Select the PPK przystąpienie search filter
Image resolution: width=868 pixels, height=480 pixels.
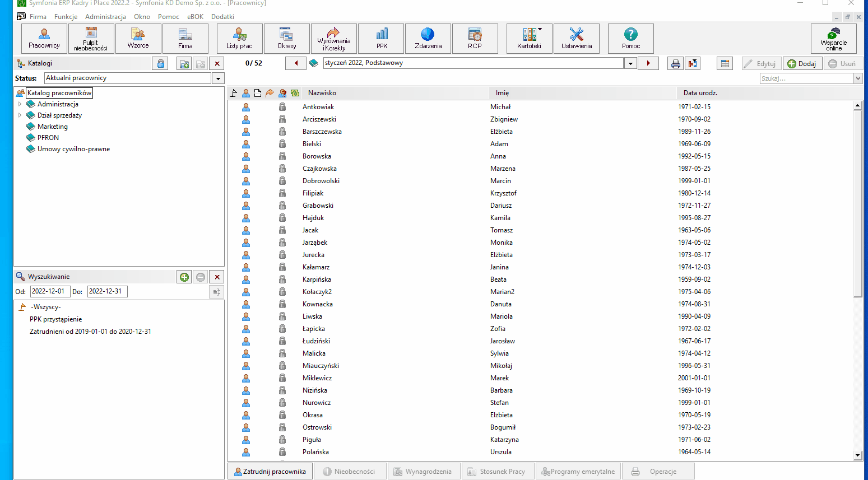point(55,319)
